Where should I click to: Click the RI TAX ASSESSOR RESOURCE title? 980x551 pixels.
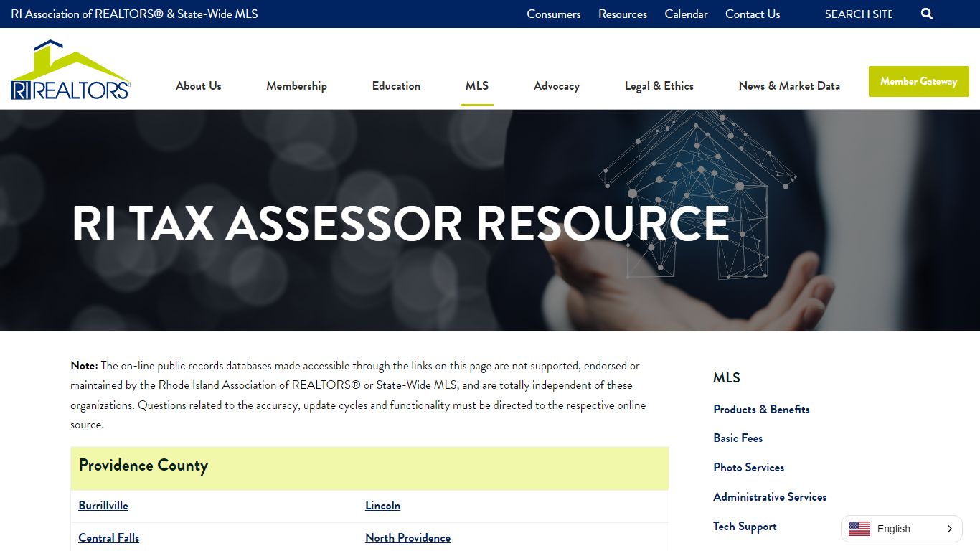400,223
